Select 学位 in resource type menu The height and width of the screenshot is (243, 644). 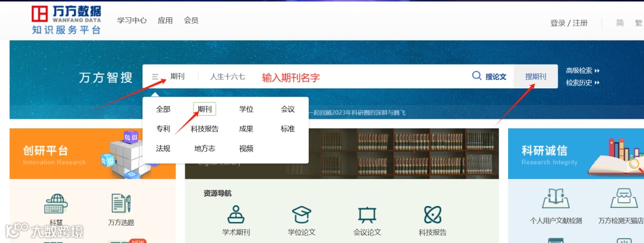tap(246, 109)
